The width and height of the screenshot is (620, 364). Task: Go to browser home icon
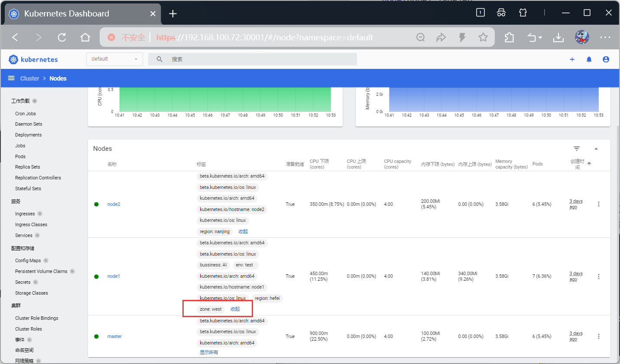coord(85,38)
